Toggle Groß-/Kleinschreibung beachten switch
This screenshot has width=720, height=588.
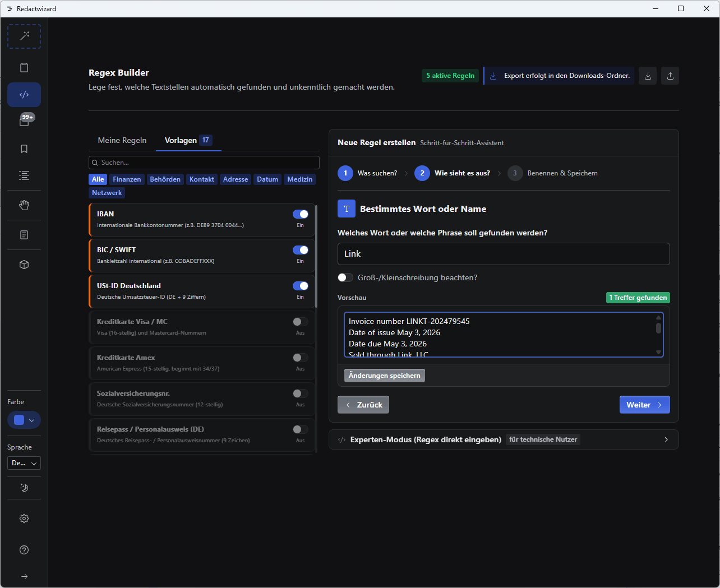click(345, 277)
